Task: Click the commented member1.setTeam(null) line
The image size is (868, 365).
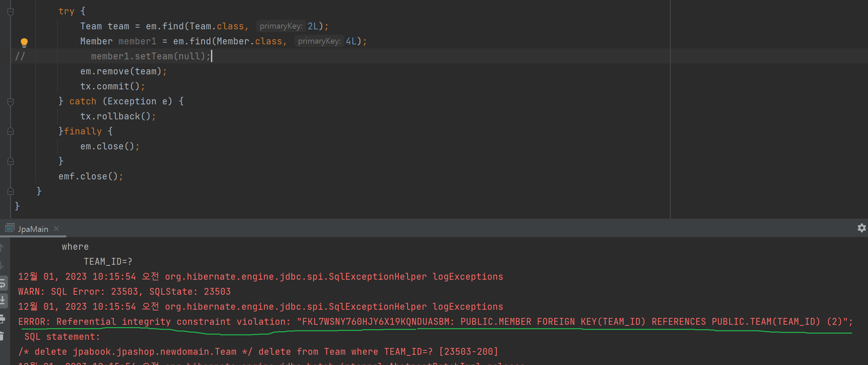Action: click(x=151, y=56)
